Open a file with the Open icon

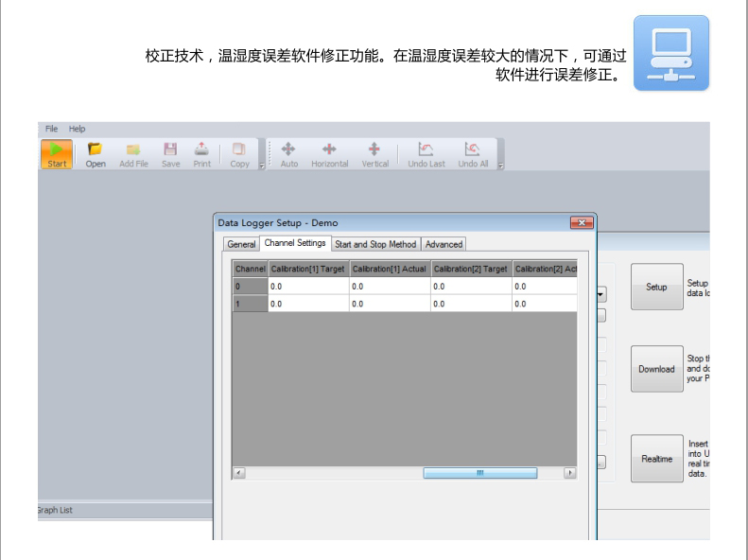[x=96, y=154]
